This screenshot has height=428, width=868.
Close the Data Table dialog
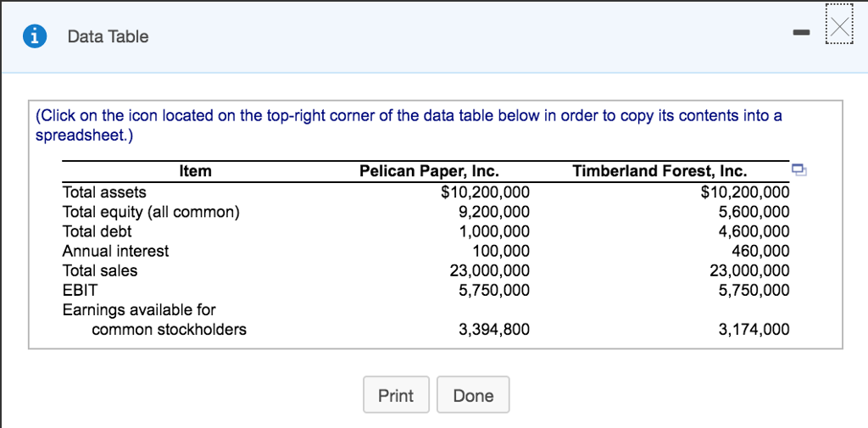(840, 25)
